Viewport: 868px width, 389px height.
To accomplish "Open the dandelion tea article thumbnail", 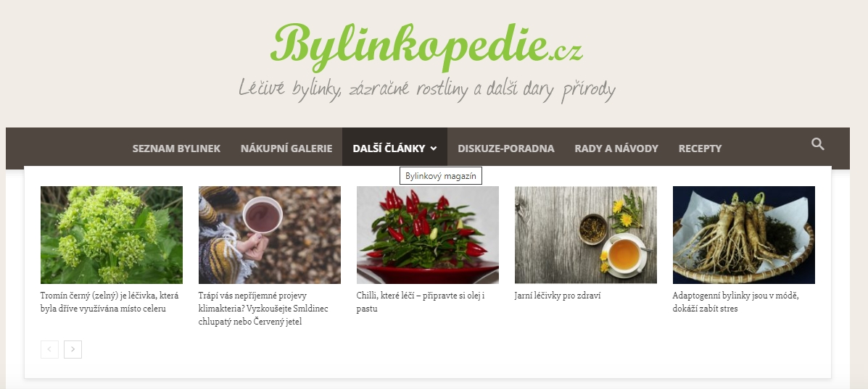I will (586, 235).
